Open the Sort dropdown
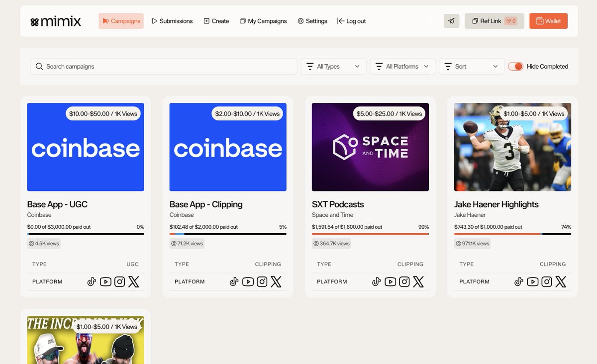The width and height of the screenshot is (597, 364). 472,66
